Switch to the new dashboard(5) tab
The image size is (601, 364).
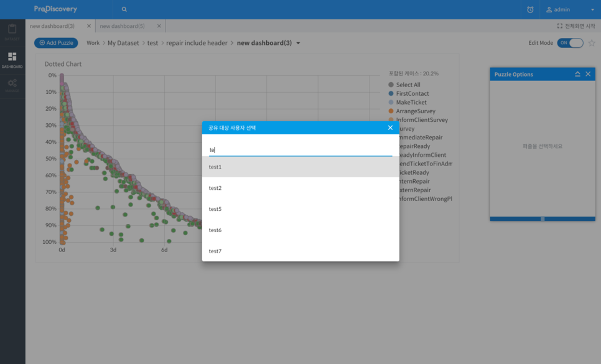(123, 26)
